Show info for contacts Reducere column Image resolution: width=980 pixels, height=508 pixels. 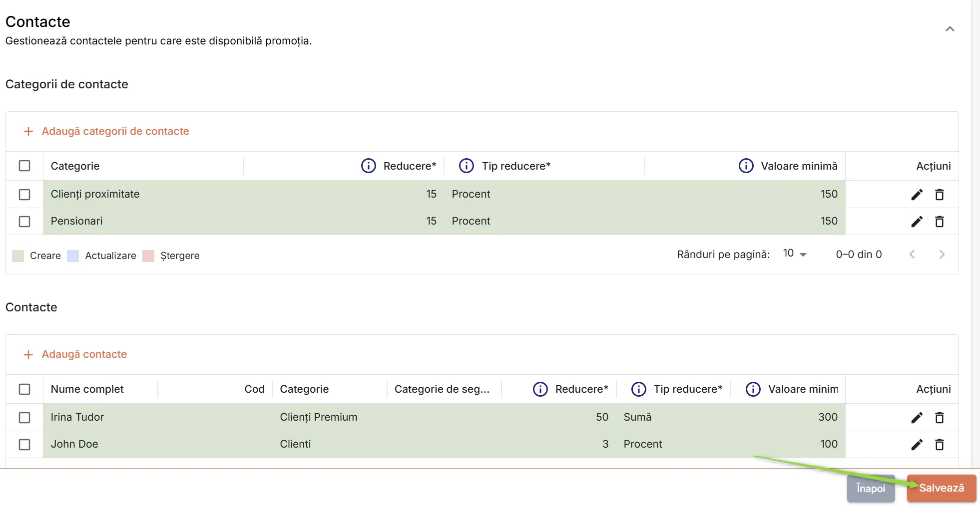pyautogui.click(x=540, y=389)
